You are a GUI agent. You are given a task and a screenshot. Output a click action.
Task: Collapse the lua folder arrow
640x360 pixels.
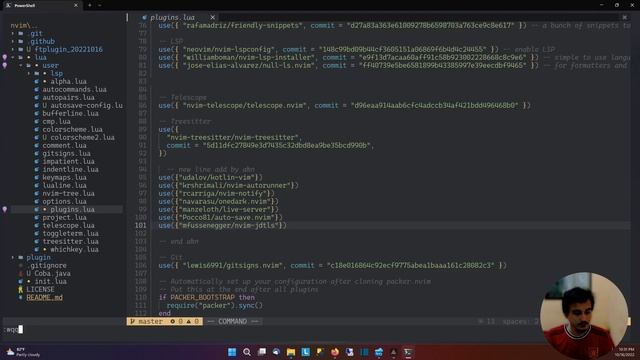[13, 58]
